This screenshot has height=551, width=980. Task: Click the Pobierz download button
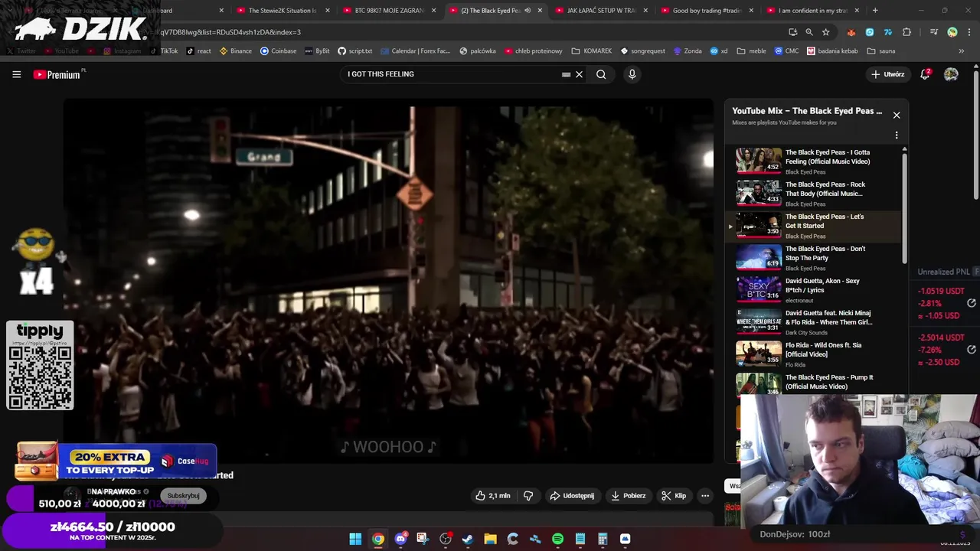click(628, 496)
